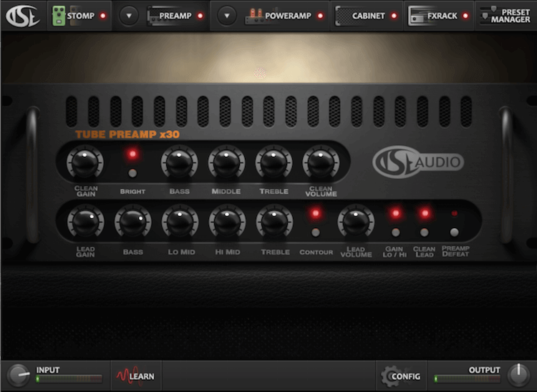Image resolution: width=537 pixels, height=392 pixels.
Task: Toggle the Stomp power LED
Action: [102, 16]
